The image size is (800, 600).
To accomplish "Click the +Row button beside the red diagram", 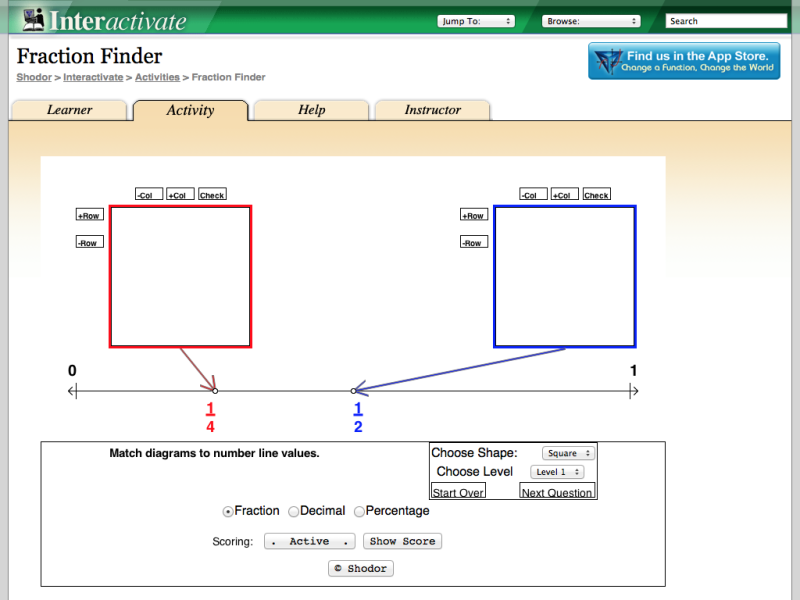I will click(89, 214).
